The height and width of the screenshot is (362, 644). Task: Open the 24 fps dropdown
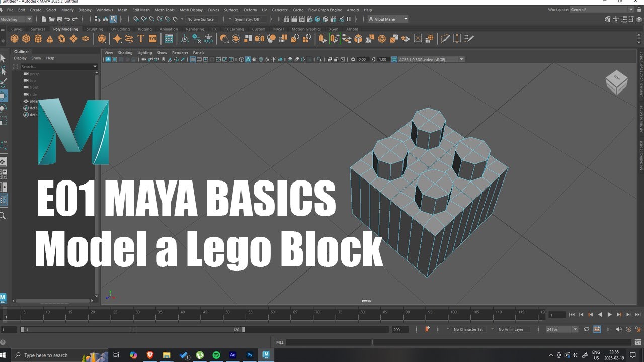562,329
